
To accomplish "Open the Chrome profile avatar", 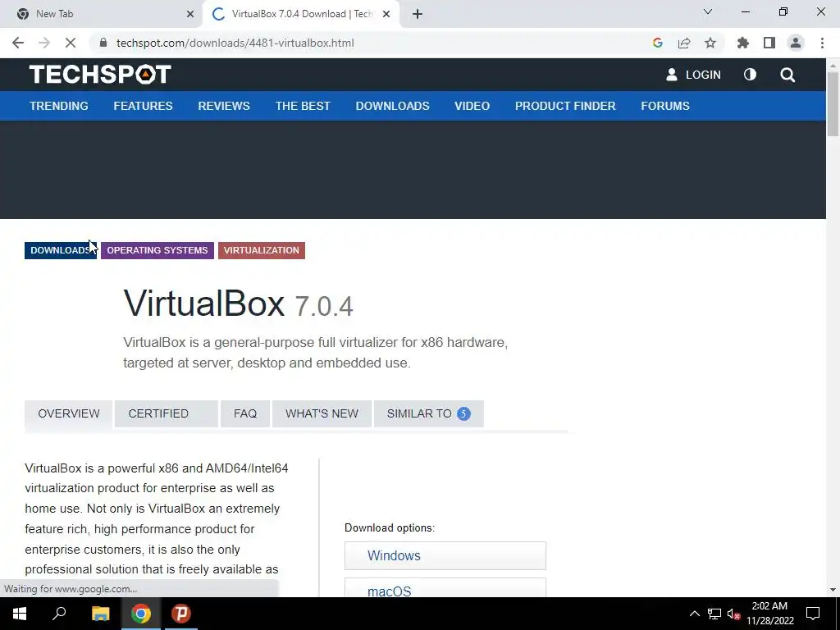I will click(x=796, y=43).
